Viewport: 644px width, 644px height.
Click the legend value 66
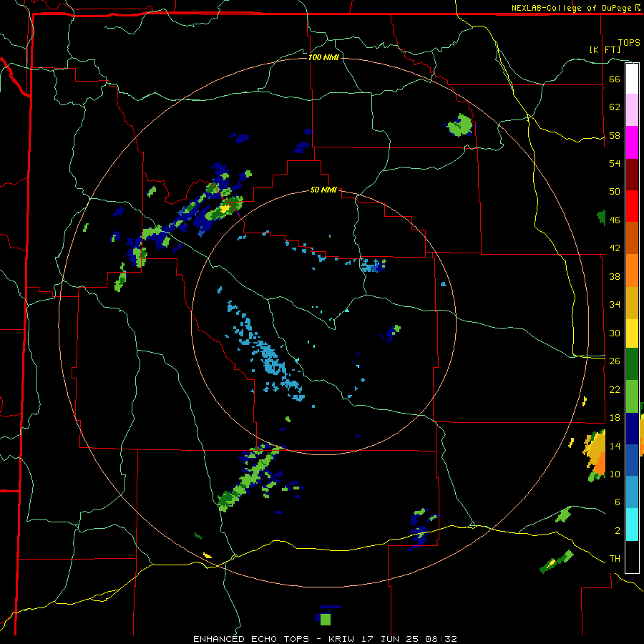pos(615,79)
